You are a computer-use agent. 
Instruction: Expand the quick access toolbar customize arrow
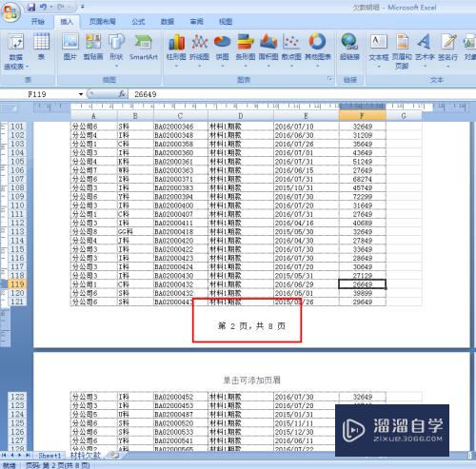[x=83, y=7]
